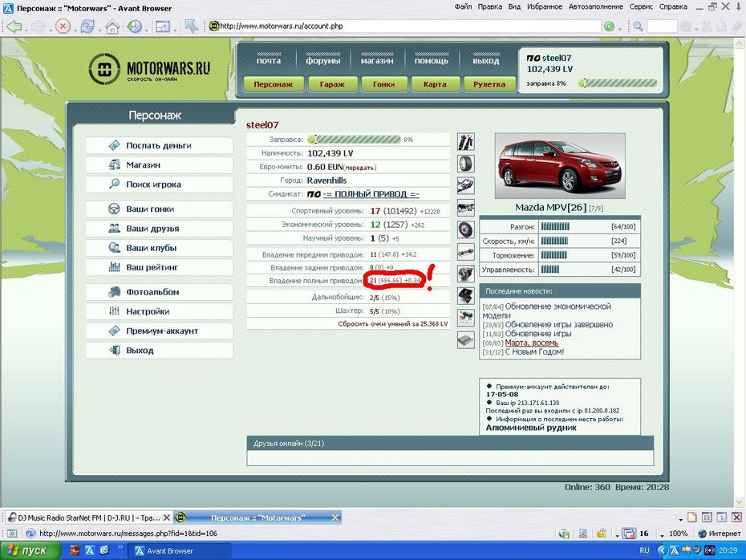
Task: Click the Avant Browser taskbar button
Action: point(180,550)
